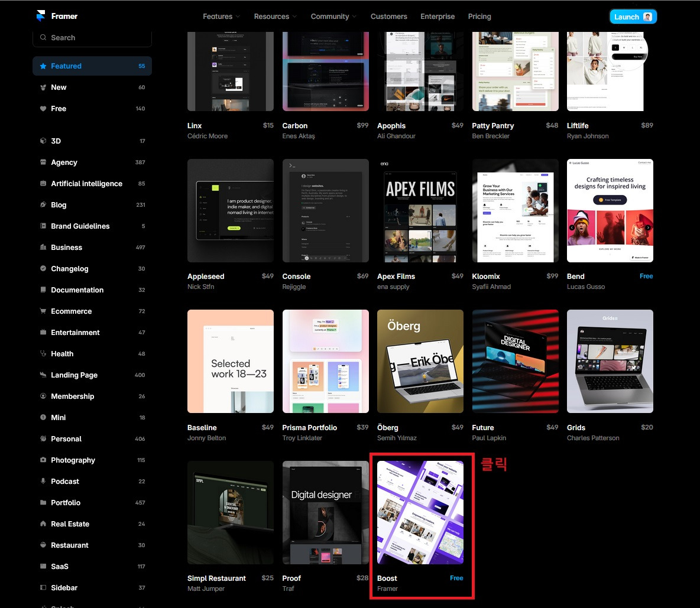
Task: Open the Apex Films template thumbnail
Action: 420,210
